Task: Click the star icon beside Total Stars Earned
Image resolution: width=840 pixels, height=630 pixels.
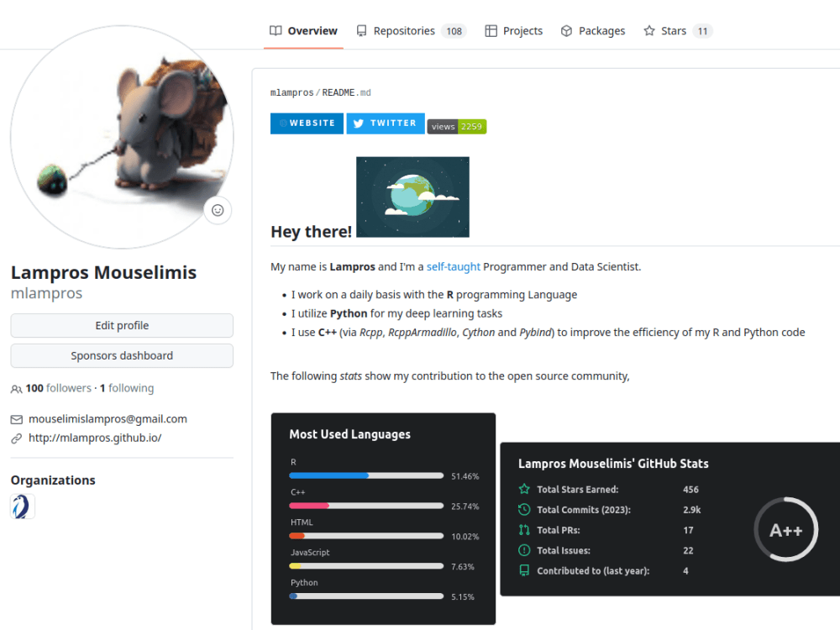Action: [x=525, y=489]
